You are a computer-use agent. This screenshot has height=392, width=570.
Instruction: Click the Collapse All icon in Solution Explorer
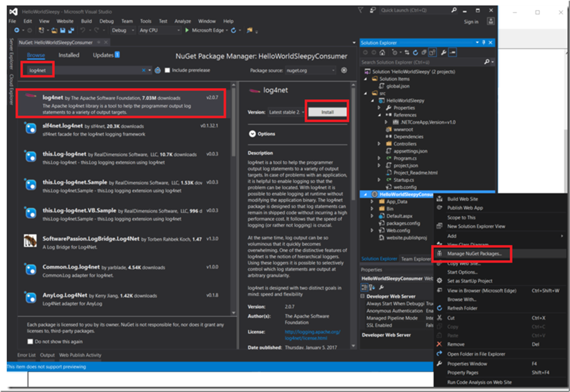424,52
